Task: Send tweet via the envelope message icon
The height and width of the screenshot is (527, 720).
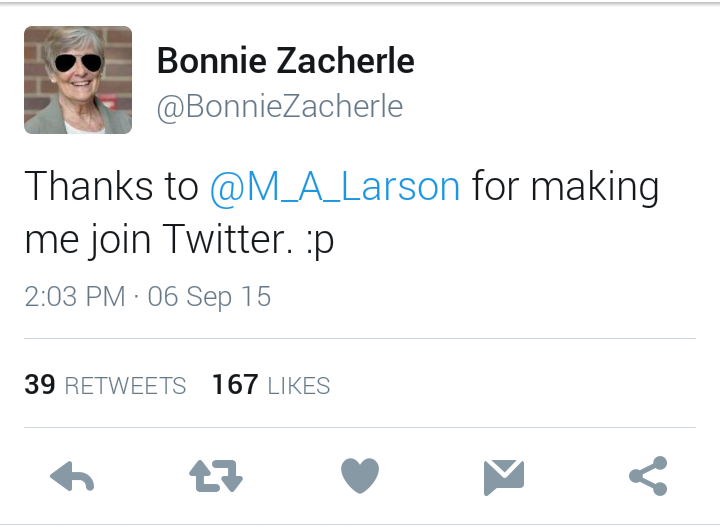Action: [x=504, y=477]
